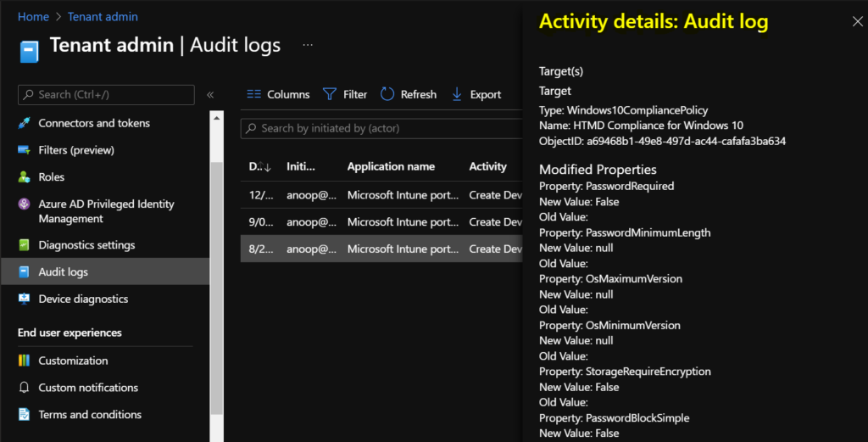Click the Device diagnostics icon

24,299
